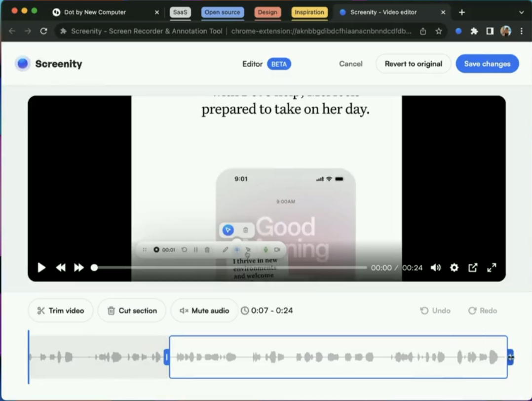Toggle Mute audio for the selection
Viewport: 532px width, 401px height.
tap(204, 310)
